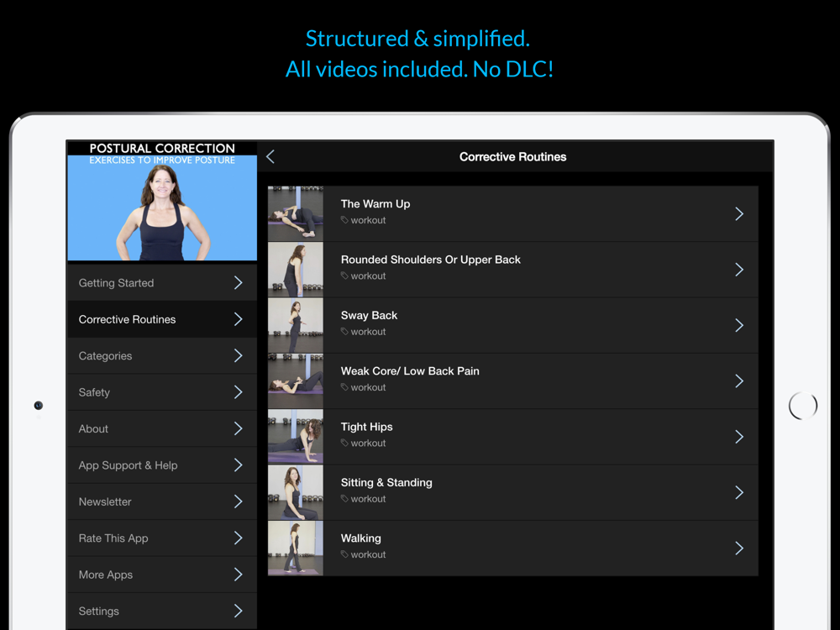Click the workout tag under Sitting & Standing

pyautogui.click(x=363, y=499)
